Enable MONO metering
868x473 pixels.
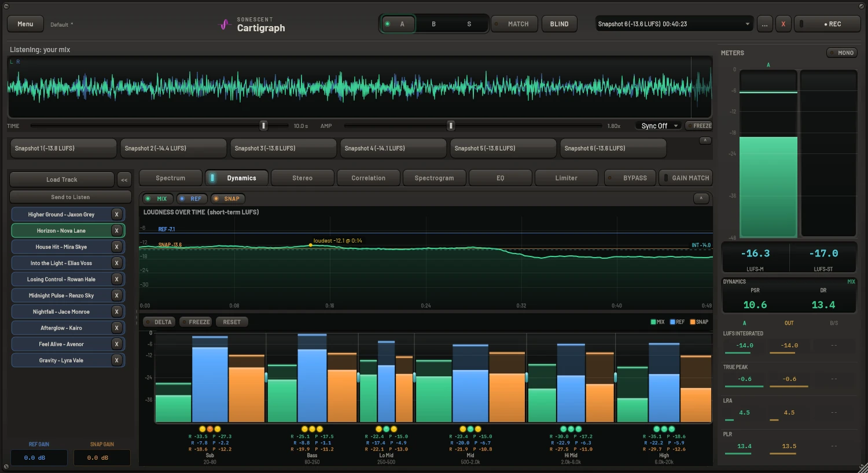point(841,53)
